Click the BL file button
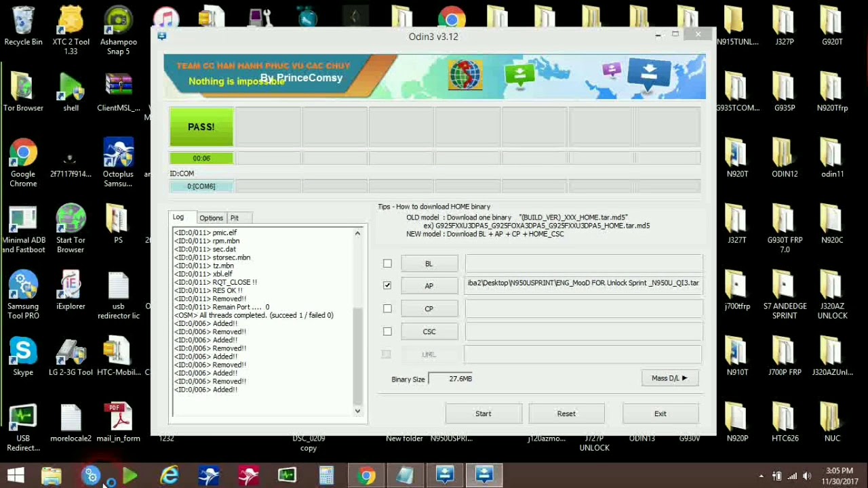This screenshot has height=488, width=868. 429,264
